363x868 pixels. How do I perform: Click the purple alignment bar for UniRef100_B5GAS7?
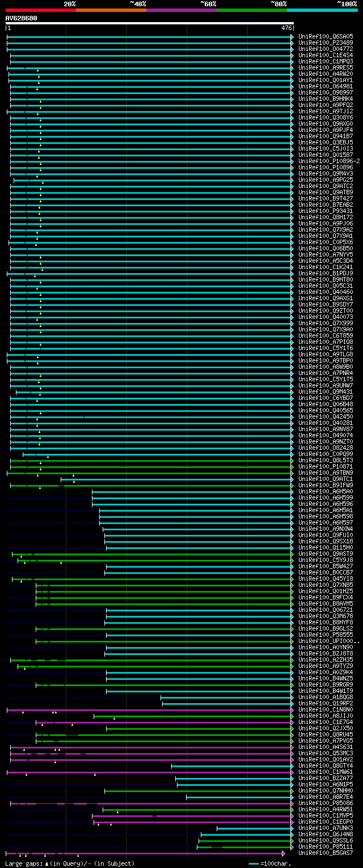(145, 853)
